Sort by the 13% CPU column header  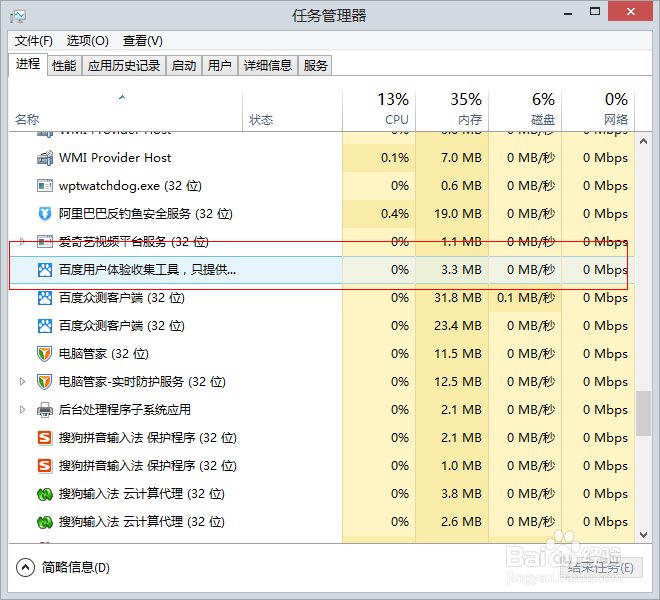379,111
